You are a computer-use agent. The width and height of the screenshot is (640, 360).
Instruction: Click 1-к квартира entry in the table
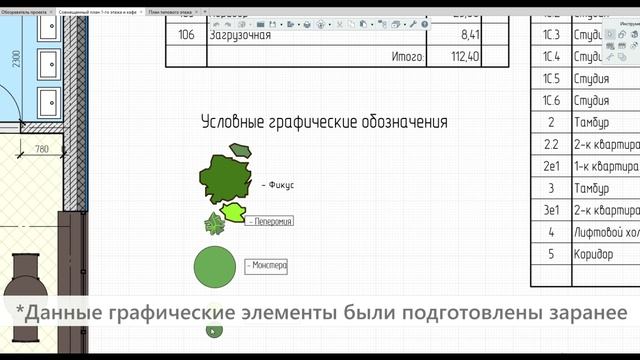pyautogui.click(x=606, y=167)
